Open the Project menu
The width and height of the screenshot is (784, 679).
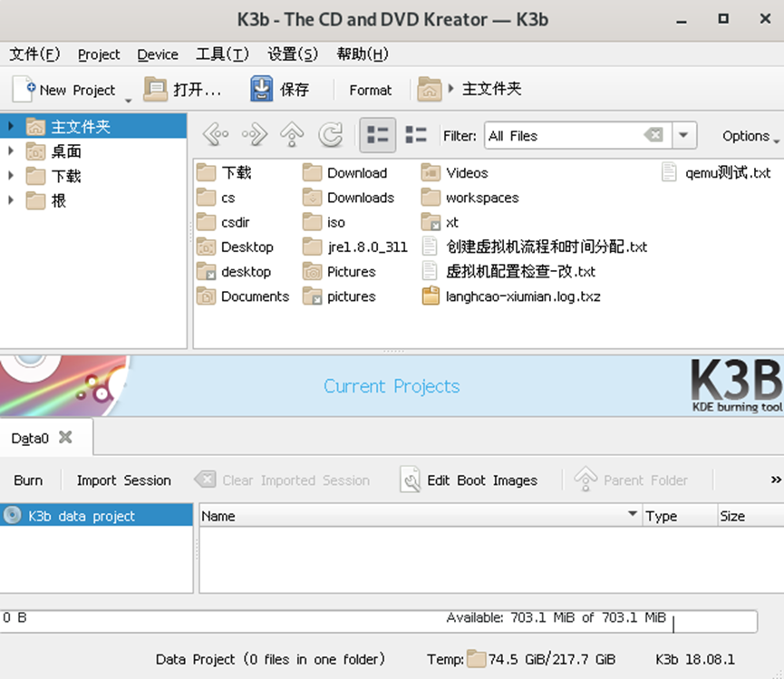99,54
